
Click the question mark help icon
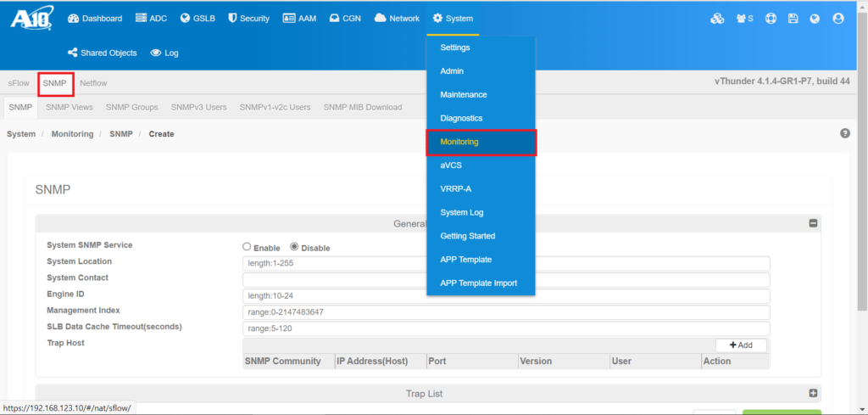tap(844, 134)
